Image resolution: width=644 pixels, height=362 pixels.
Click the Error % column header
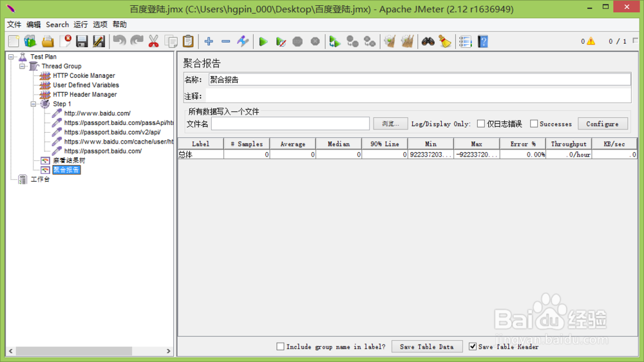(523, 144)
